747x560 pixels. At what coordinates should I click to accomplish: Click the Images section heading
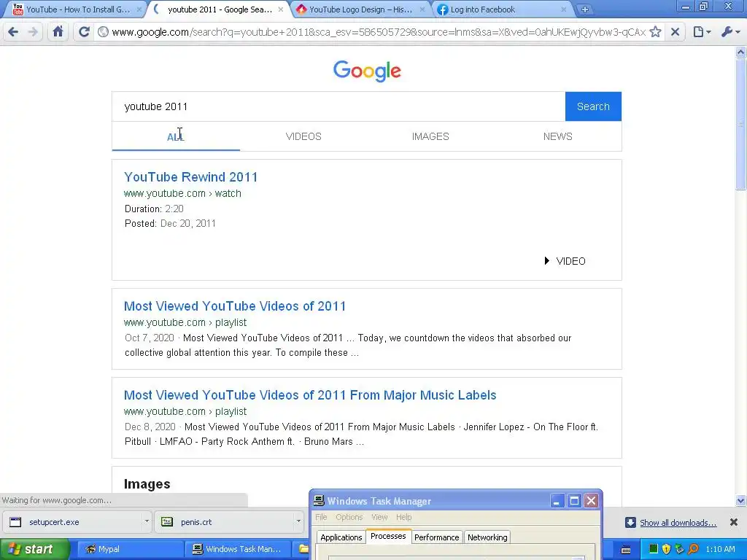(x=147, y=484)
